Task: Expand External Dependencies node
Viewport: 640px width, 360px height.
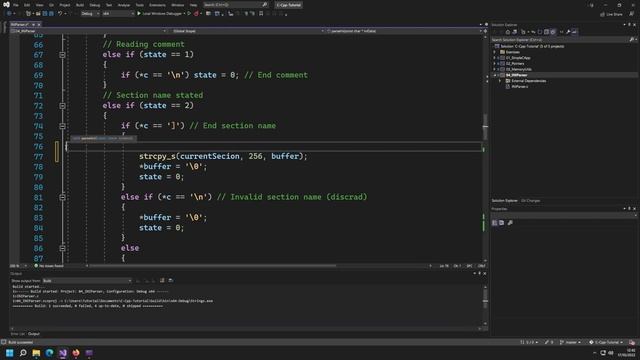Action: tap(500, 81)
